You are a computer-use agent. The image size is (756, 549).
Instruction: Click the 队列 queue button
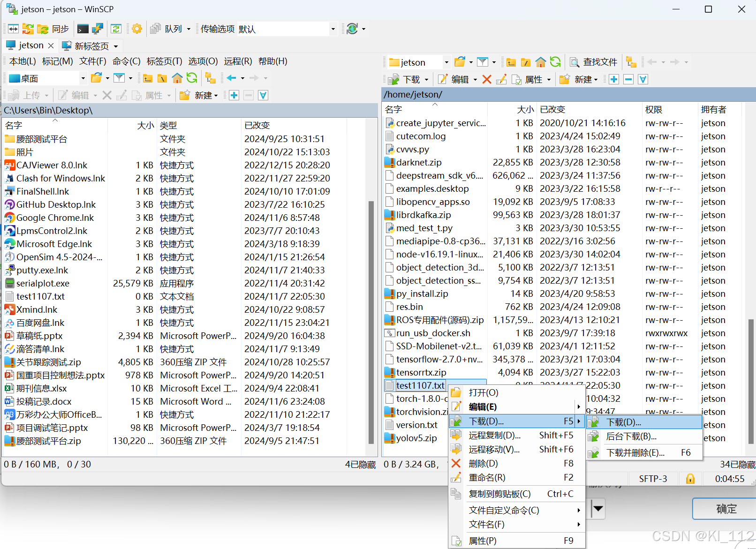point(166,29)
